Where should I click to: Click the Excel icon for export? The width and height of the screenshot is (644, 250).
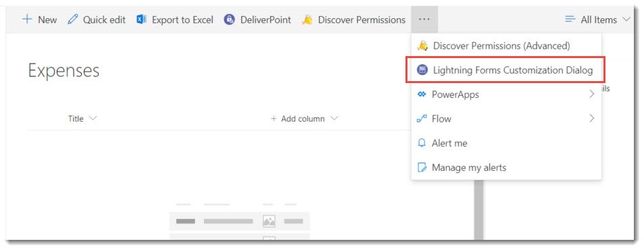[142, 20]
